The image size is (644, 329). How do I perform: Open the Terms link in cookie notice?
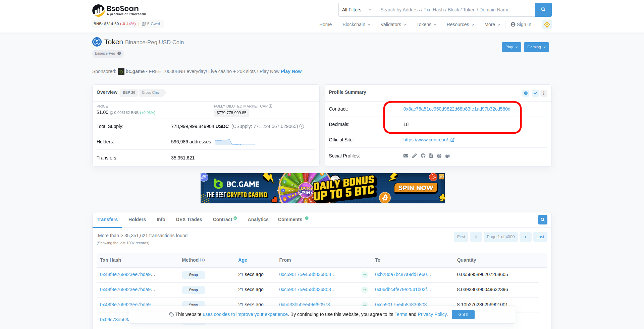tap(401, 314)
